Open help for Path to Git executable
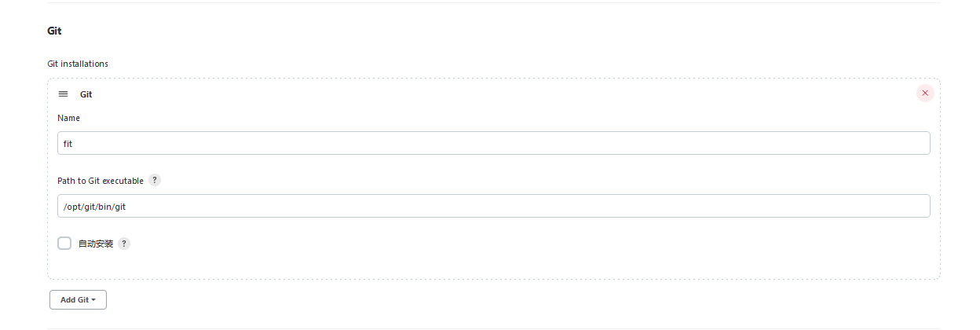Screen dimensions: 980x330 (x=155, y=180)
